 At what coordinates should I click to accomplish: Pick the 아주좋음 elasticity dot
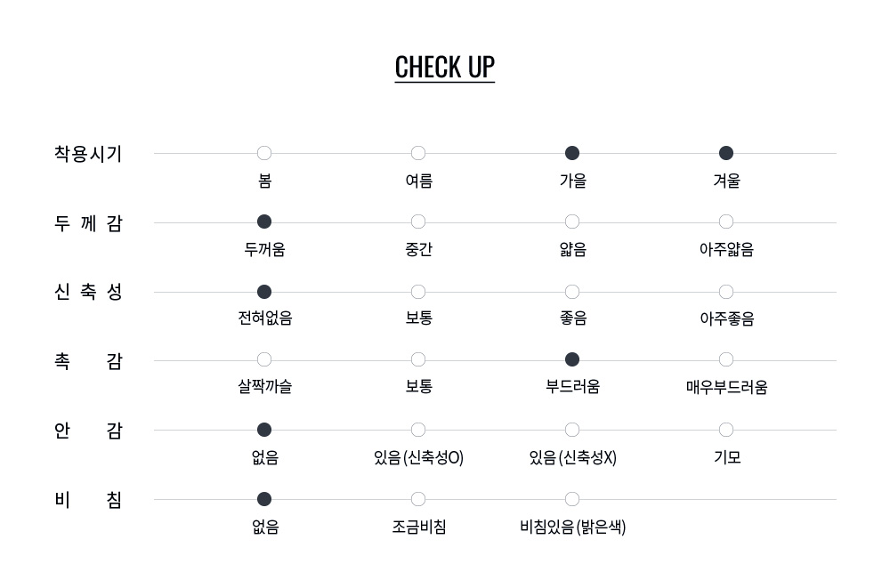726,292
